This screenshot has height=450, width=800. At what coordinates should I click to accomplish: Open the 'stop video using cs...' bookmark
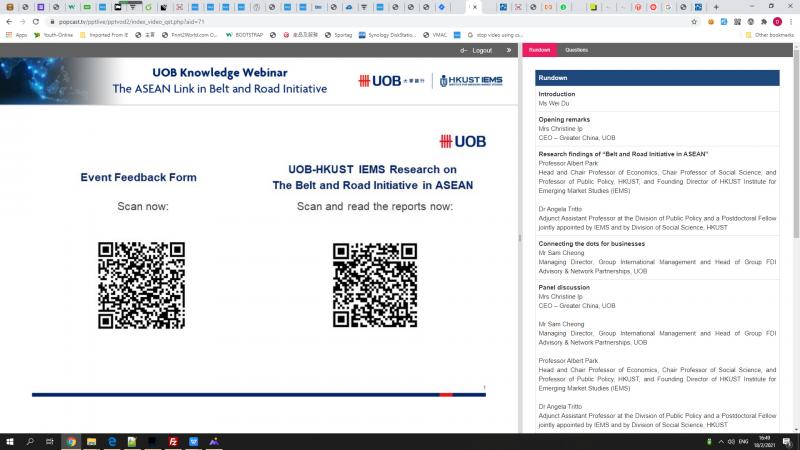(495, 35)
